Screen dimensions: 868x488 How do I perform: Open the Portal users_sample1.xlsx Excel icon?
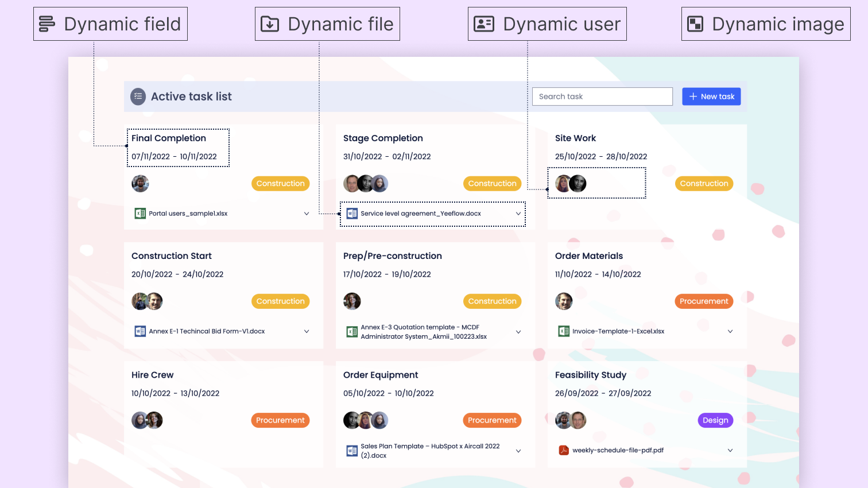[140, 214]
